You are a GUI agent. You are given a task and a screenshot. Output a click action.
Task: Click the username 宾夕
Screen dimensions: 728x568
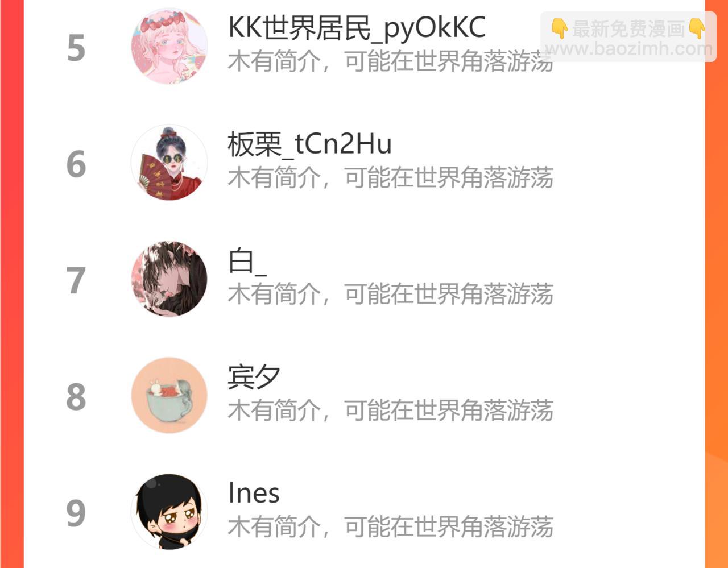[254, 377]
